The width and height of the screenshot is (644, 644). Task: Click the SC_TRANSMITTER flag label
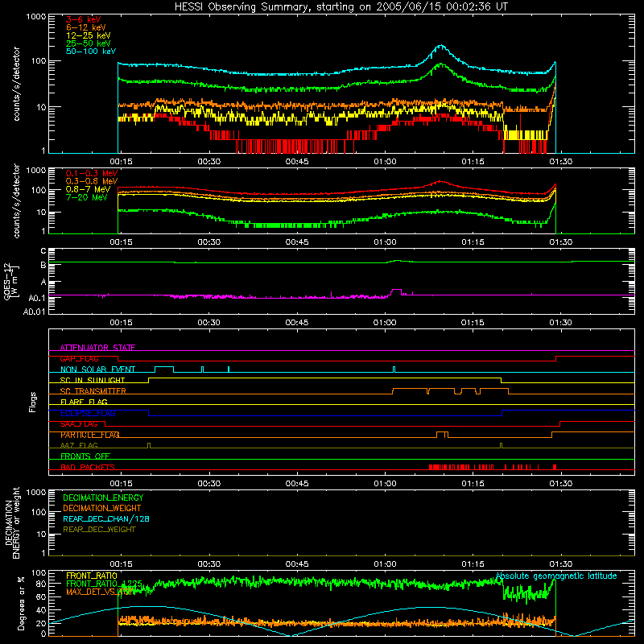(93, 391)
